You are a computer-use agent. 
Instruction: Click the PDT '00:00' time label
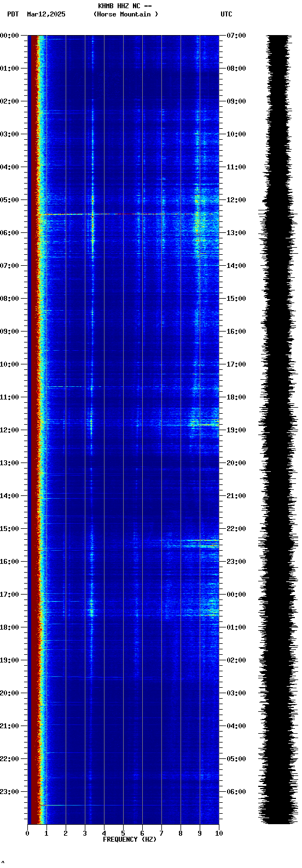9,36
